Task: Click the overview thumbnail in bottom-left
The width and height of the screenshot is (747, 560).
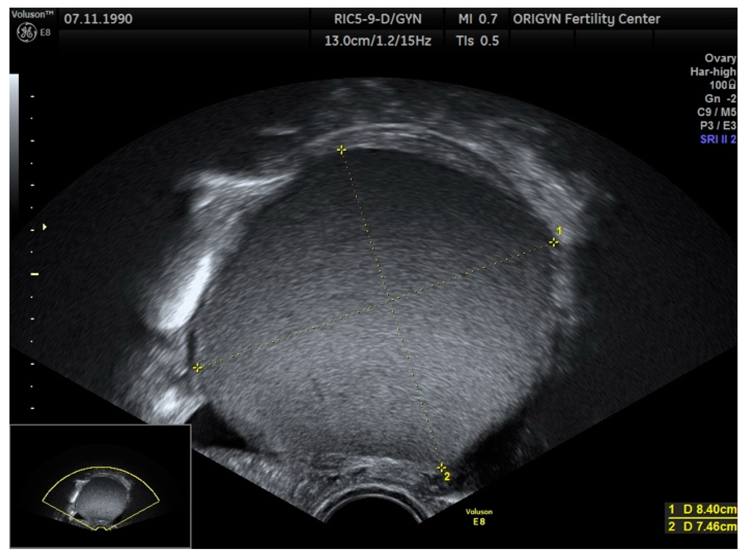Action: tap(100, 486)
